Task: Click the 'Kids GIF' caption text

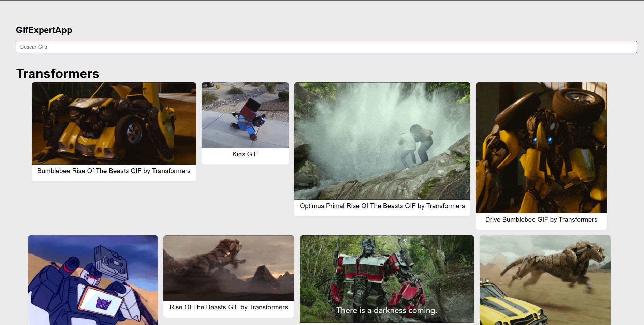Action: pos(245,154)
